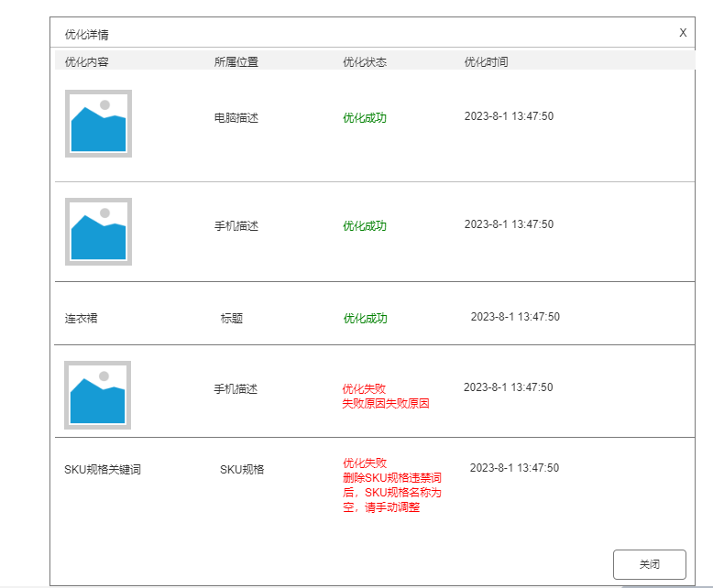
Task: Select the thumbnail in the failed 手机描述 row
Action: [x=97, y=395]
